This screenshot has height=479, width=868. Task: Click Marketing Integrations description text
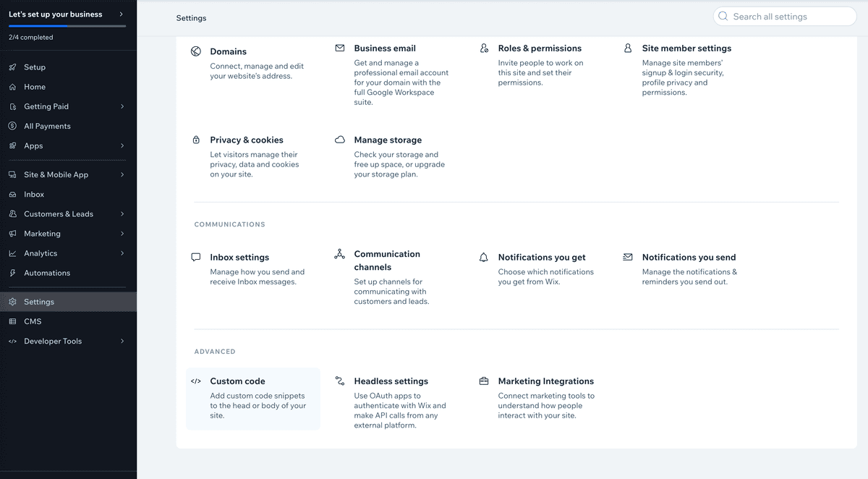pos(546,406)
